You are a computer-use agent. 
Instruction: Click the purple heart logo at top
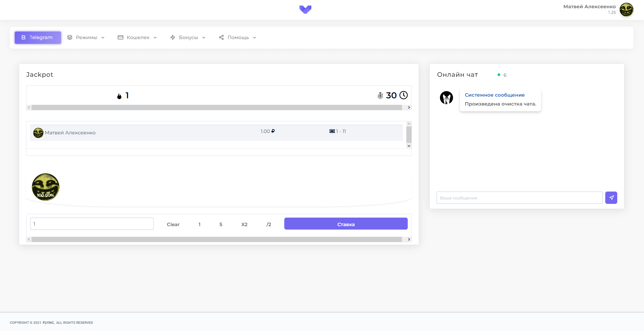(x=305, y=9)
